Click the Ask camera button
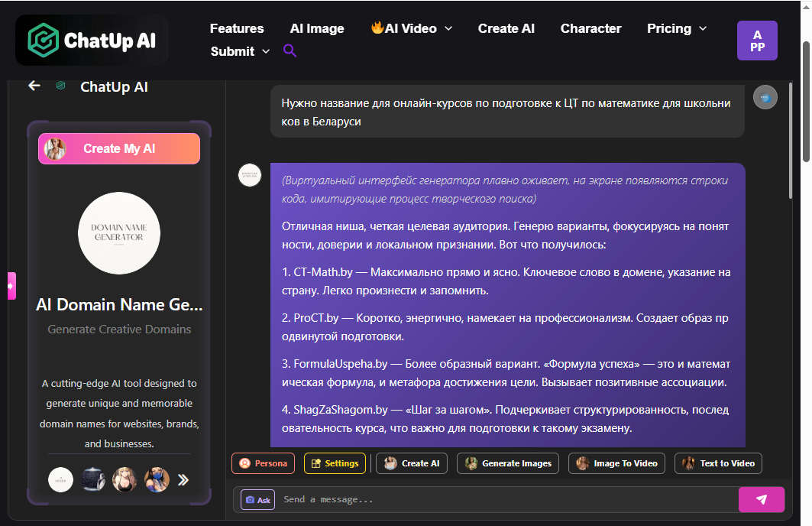This screenshot has height=526, width=812. click(x=258, y=500)
